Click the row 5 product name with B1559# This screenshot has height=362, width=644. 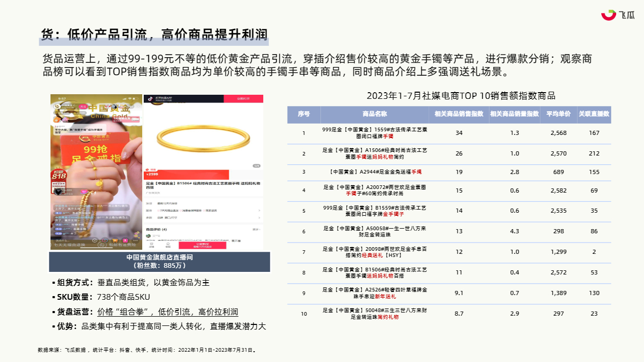(x=375, y=211)
